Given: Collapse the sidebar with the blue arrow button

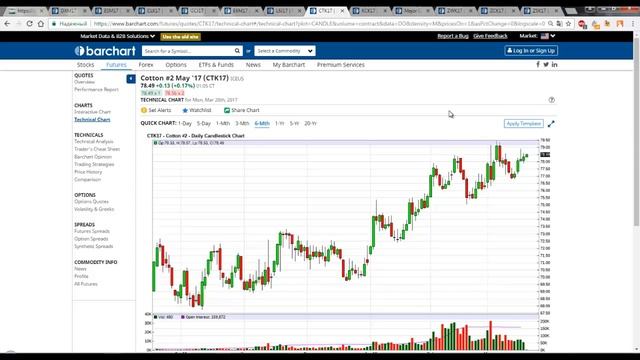Looking at the screenshot, I should pos(131,78).
